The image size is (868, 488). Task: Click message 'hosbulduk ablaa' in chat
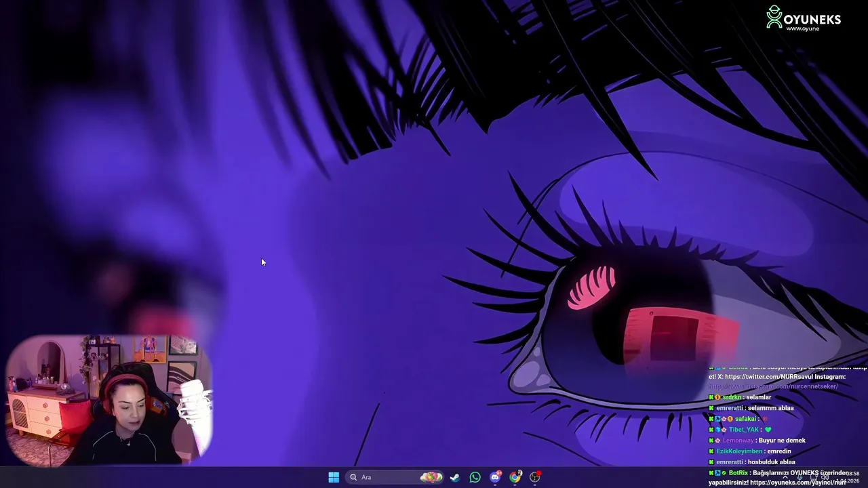coord(772,462)
